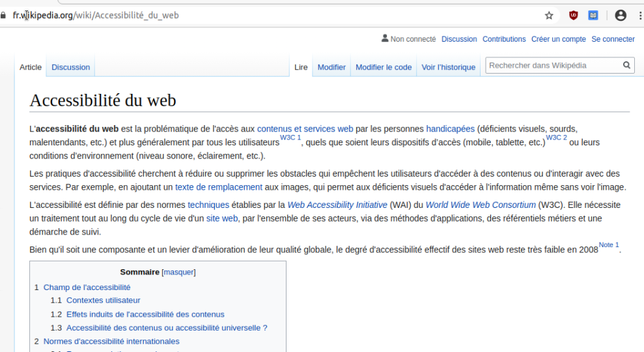
Task: Open the browser profile avatar icon
Action: pos(621,16)
